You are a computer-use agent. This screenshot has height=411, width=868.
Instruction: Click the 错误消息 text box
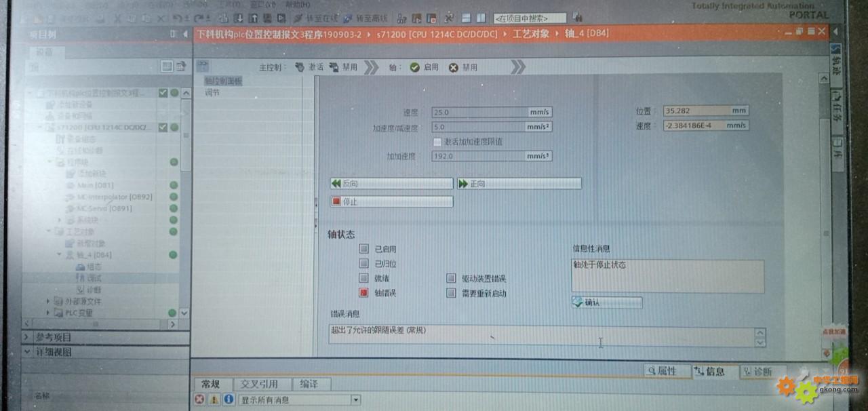coord(541,335)
